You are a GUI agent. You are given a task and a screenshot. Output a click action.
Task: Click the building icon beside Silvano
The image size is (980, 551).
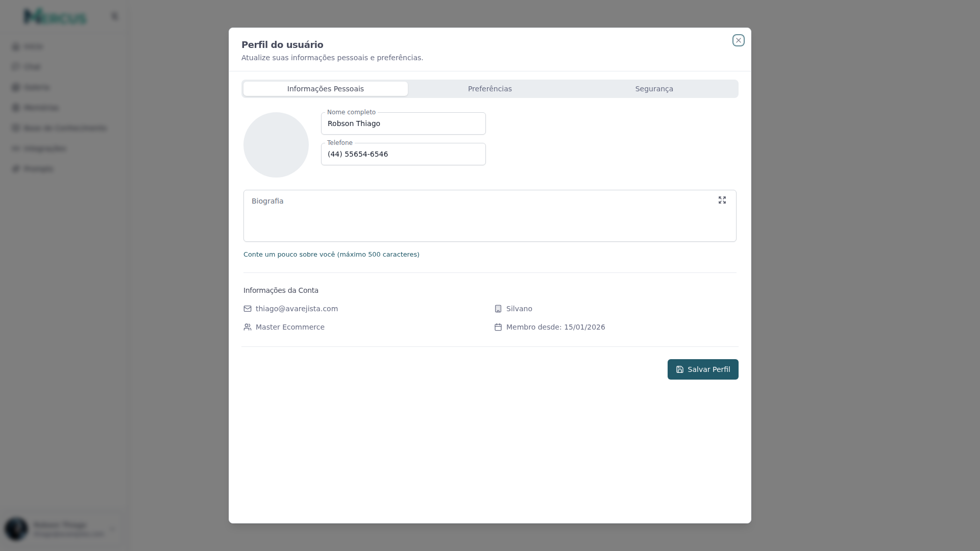point(498,309)
